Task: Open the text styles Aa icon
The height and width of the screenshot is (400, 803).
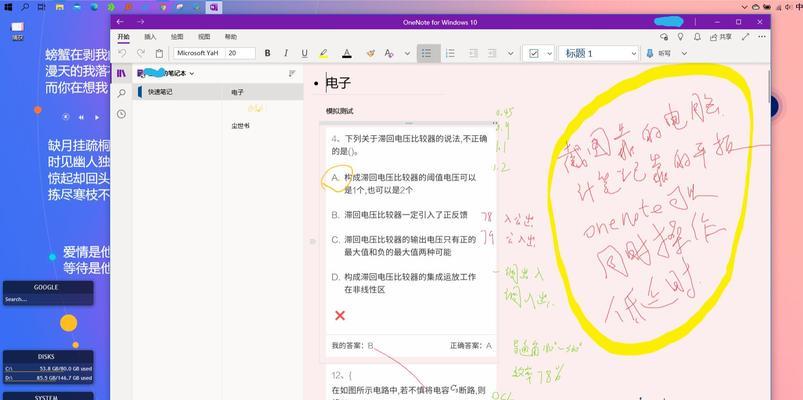Action: click(389, 53)
